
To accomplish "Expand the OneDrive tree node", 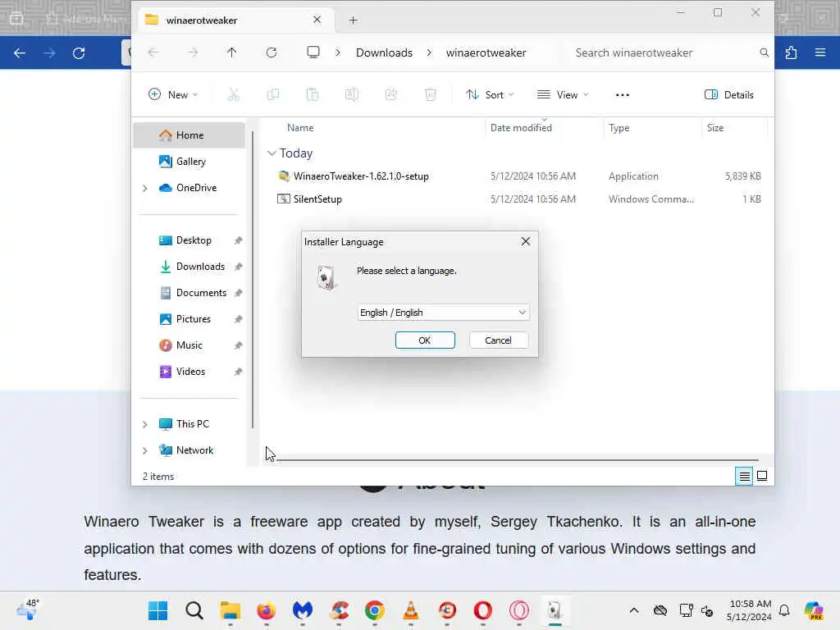I will point(144,188).
